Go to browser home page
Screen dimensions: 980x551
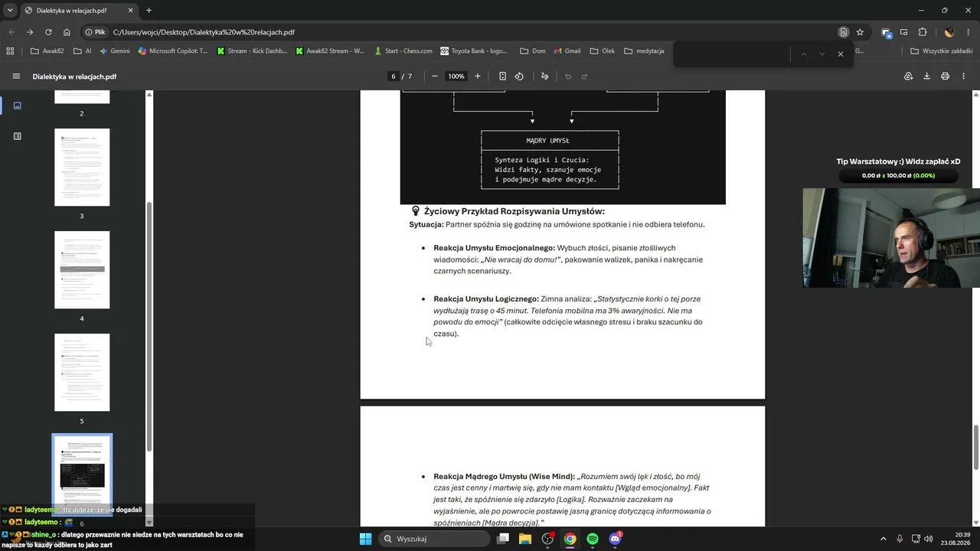point(67,32)
